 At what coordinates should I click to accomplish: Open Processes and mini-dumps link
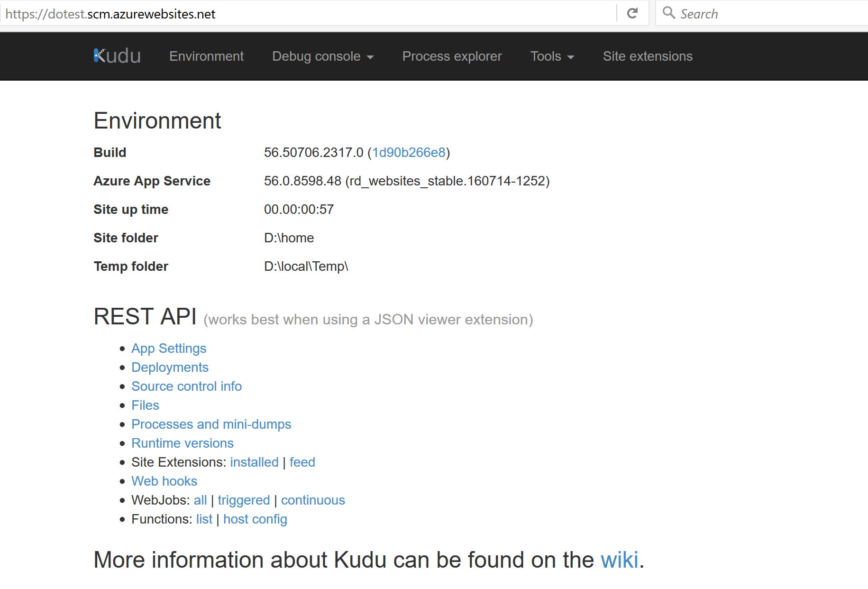click(x=211, y=424)
